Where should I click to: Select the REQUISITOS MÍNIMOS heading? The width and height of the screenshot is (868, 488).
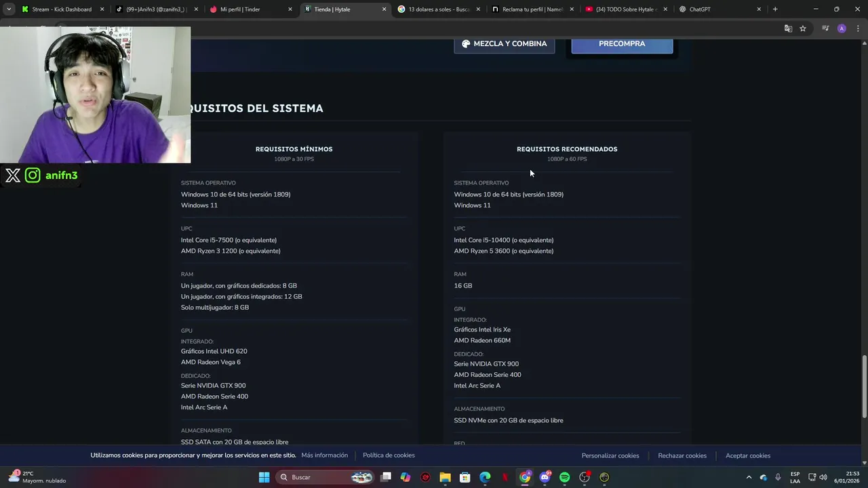pos(294,149)
